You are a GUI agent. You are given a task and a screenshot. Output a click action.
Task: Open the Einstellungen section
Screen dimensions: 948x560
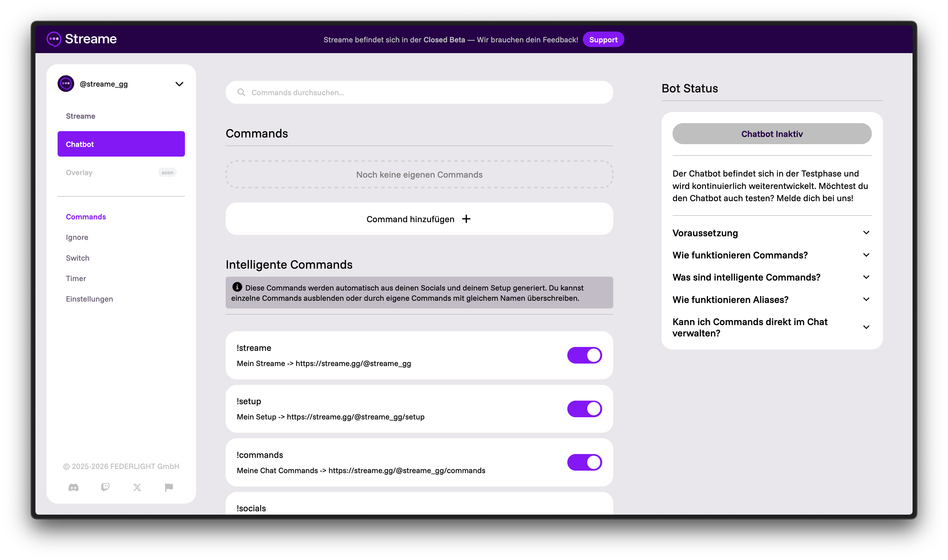89,299
